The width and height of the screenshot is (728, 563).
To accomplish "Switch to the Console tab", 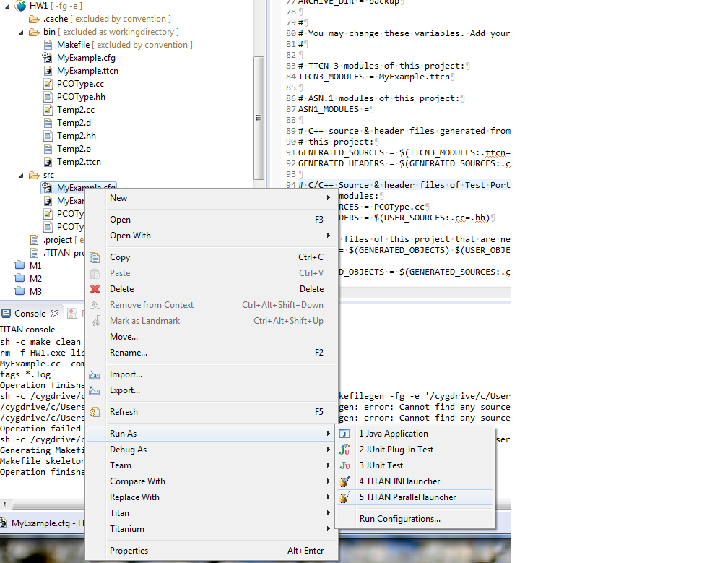I will [x=30, y=314].
